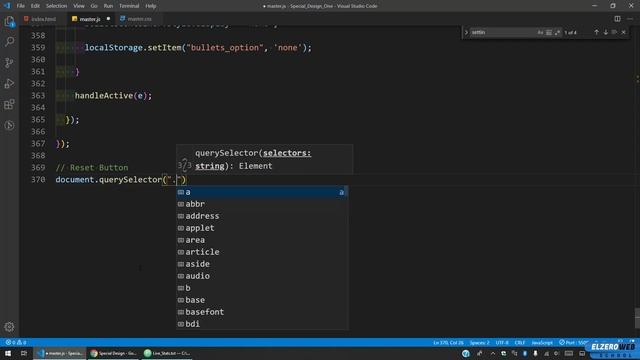Select the 'abbr' autocomplete suggestion
Screen dimensions: 640x360
coord(262,204)
